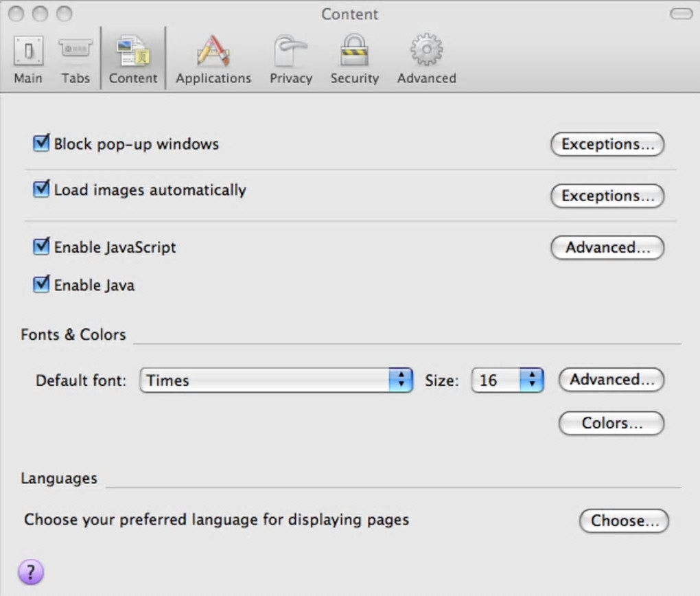Toggle Load images automatically checkbox
The height and width of the screenshot is (596, 700).
(42, 190)
